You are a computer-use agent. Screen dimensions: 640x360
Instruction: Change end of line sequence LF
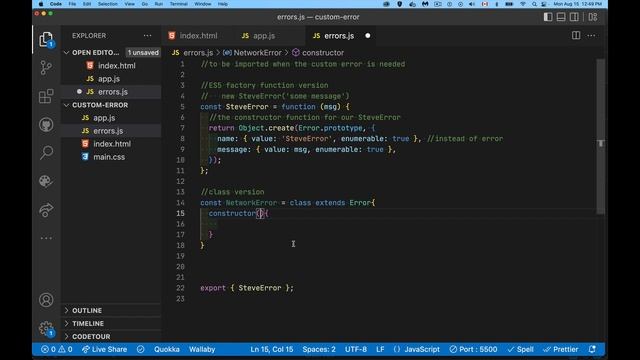tap(380, 349)
